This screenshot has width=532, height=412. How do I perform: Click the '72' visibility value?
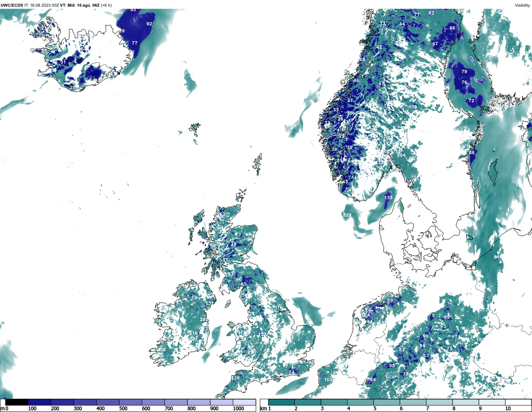click(x=471, y=101)
